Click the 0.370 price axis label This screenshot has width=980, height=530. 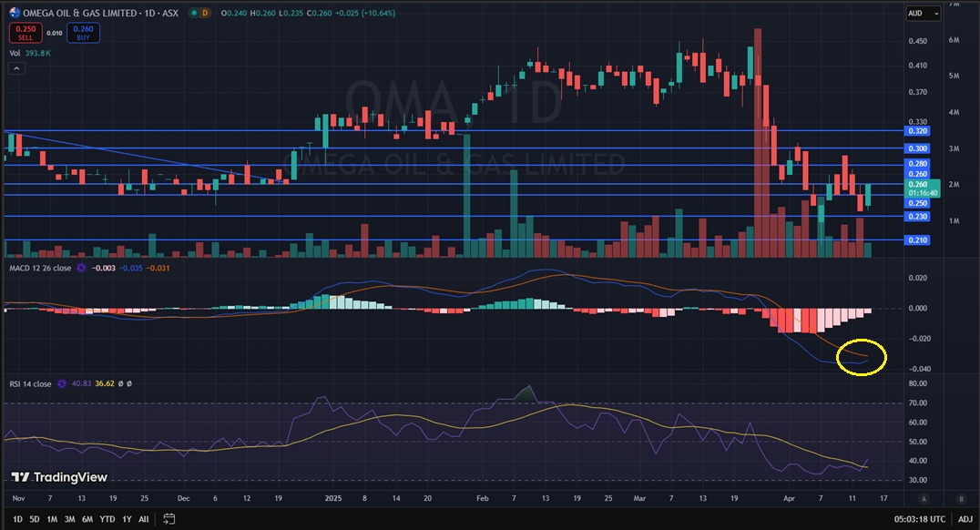coord(917,93)
